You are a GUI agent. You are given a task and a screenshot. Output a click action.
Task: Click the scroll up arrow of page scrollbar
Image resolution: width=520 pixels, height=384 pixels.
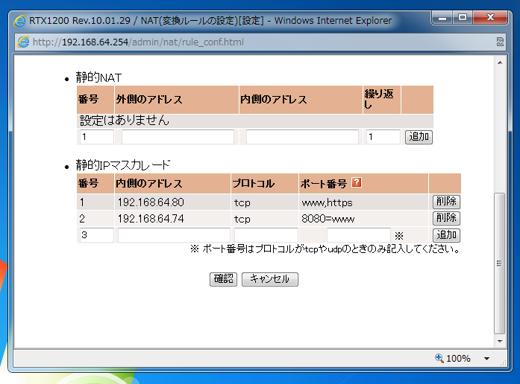[x=500, y=62]
